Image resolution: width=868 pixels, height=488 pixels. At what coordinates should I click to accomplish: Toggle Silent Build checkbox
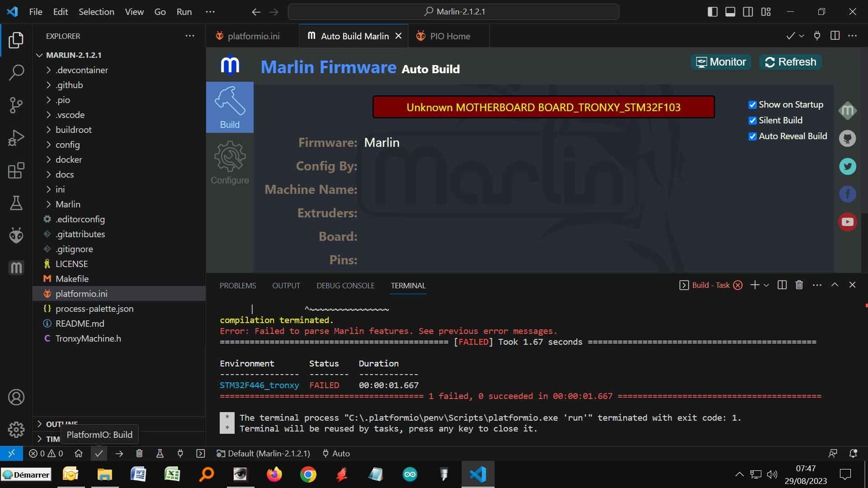point(753,121)
